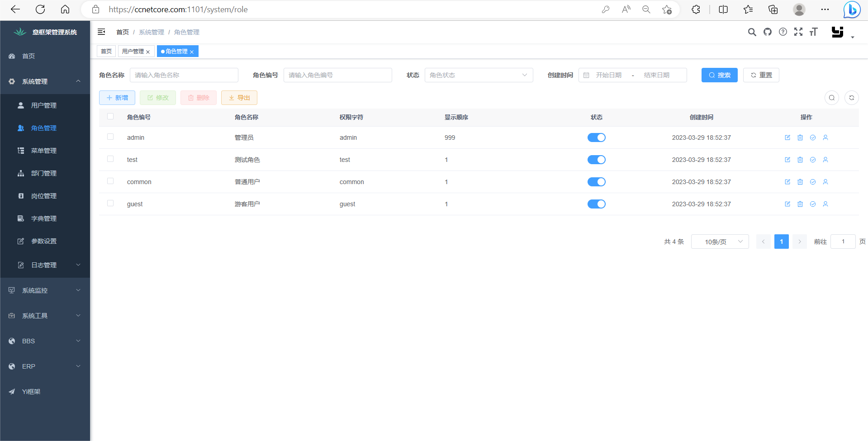Disable the status switch for guest role

coord(597,204)
